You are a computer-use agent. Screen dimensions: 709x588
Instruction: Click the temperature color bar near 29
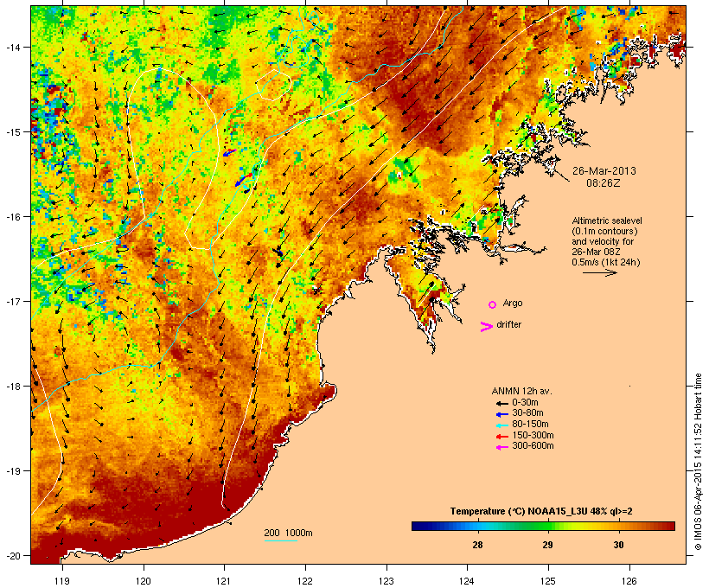pyautogui.click(x=547, y=526)
